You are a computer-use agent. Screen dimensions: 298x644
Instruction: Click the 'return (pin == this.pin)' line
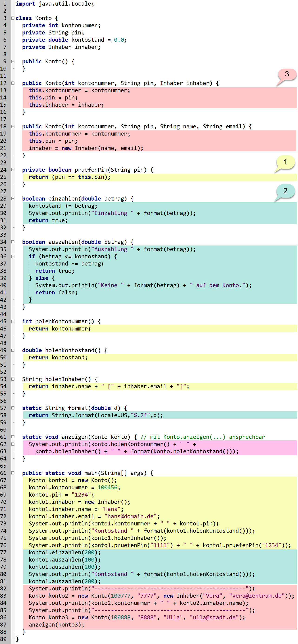point(70,177)
